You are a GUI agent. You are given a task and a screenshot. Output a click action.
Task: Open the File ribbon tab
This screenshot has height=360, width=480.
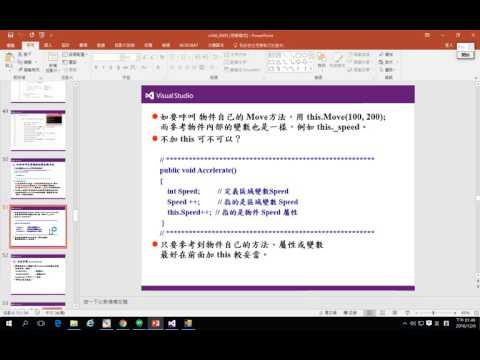point(11,45)
